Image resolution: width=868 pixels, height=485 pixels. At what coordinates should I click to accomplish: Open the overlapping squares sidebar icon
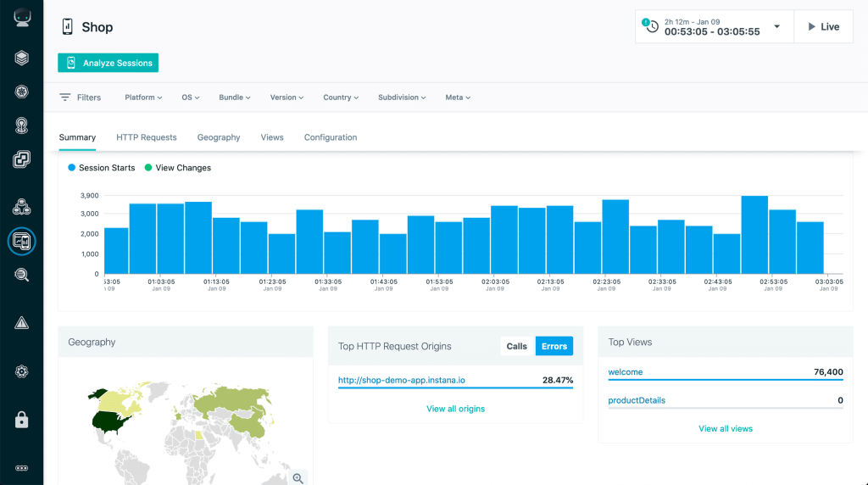coord(21,159)
